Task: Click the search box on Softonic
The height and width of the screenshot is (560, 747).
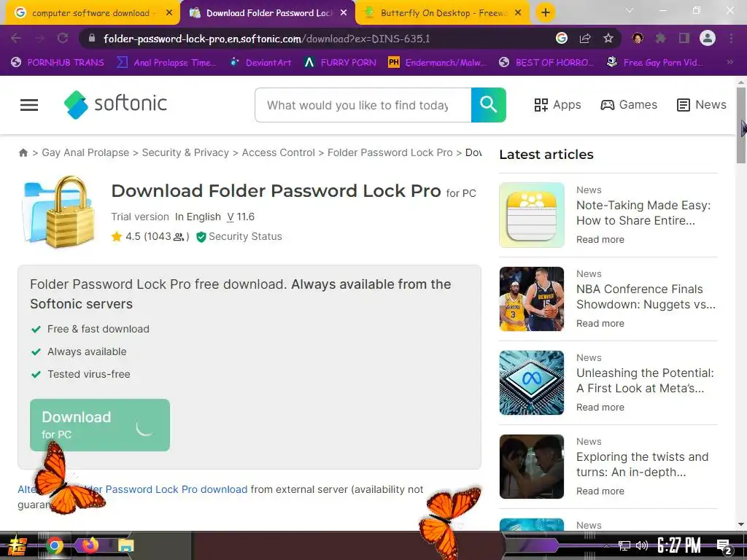Action: (363, 105)
